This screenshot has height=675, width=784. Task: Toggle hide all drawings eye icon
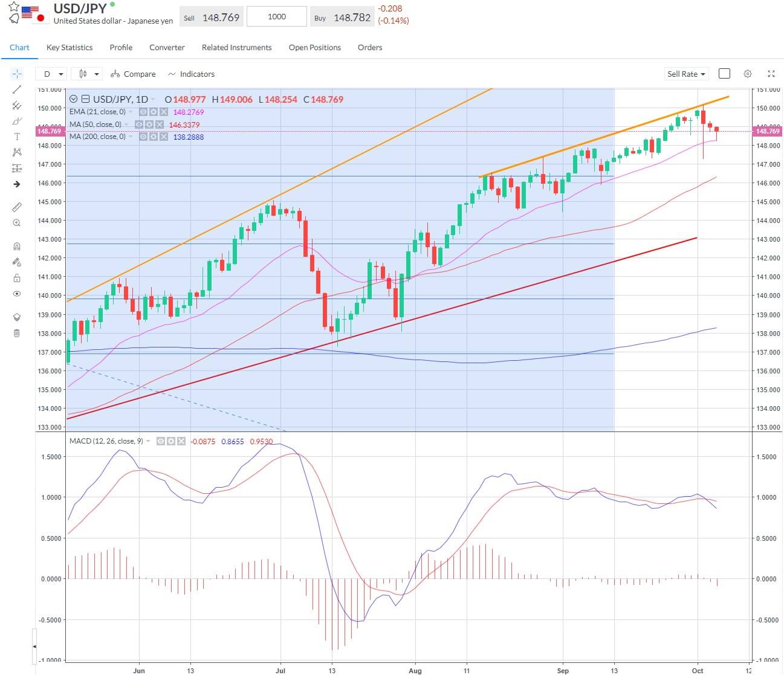click(x=17, y=294)
